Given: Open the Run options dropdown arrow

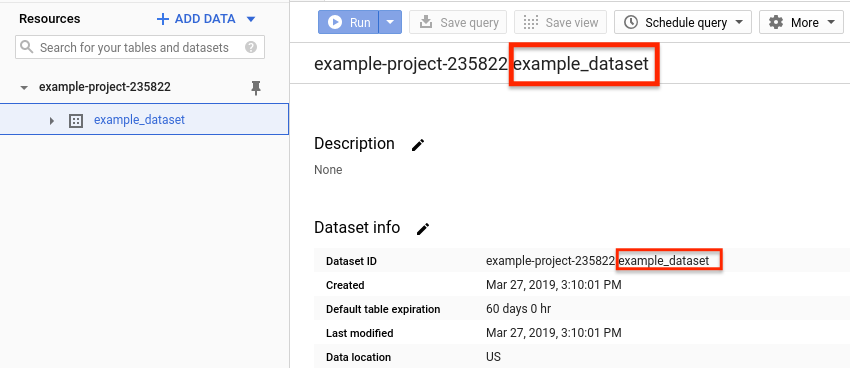Looking at the screenshot, I should 390,22.
